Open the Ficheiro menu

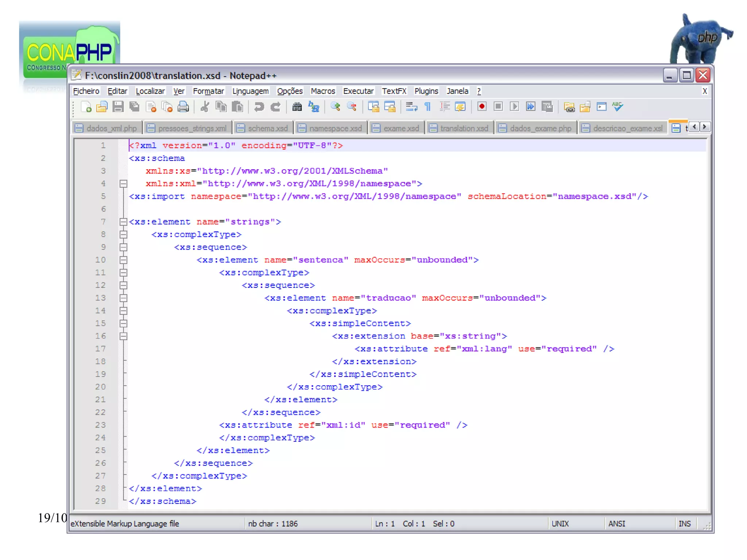86,91
